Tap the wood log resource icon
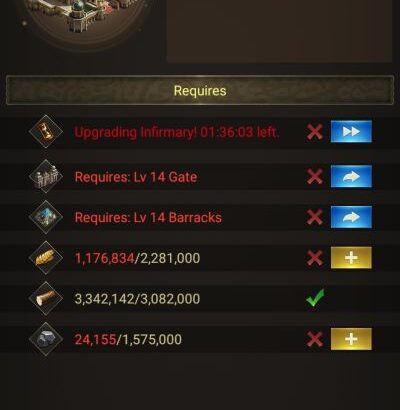The image size is (400, 410). pos(46,298)
